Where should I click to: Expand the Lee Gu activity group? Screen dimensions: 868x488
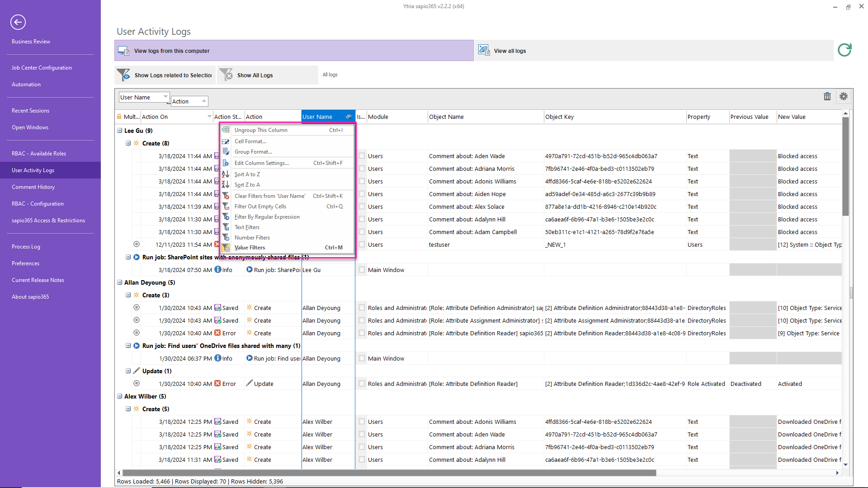(x=119, y=130)
